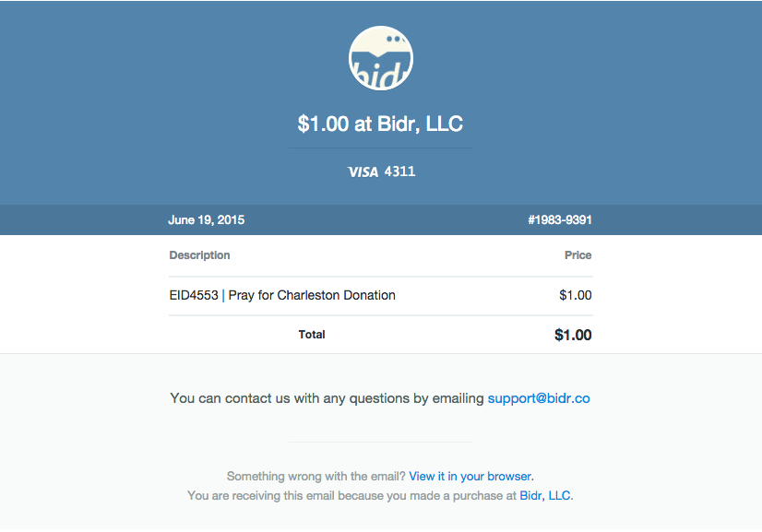This screenshot has width=762, height=532.
Task: Click the Price column header
Action: click(x=577, y=255)
